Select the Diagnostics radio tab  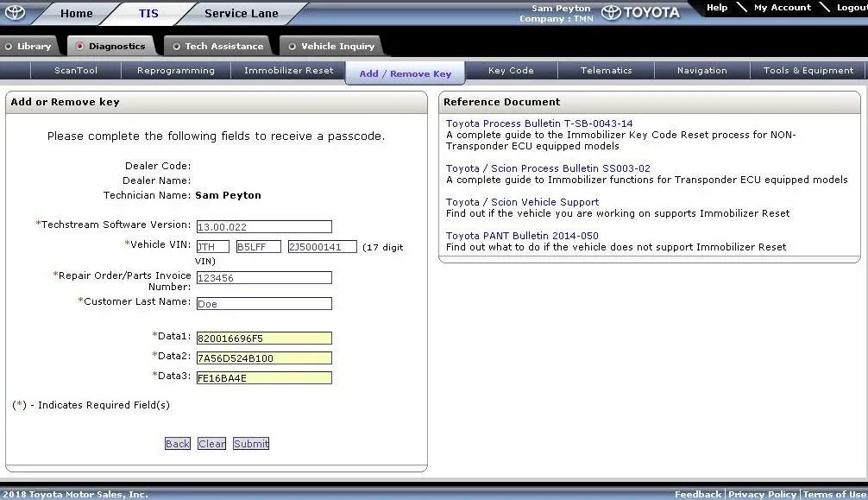pyautogui.click(x=110, y=46)
